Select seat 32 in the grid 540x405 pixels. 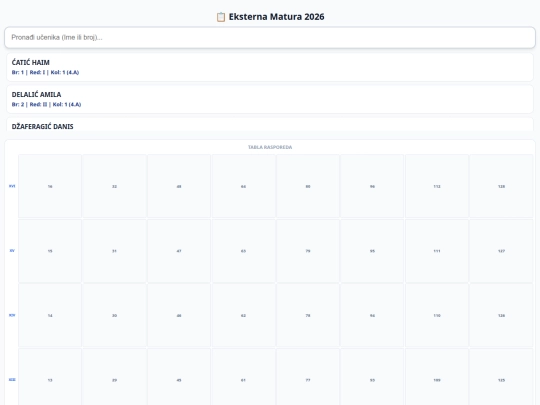(x=114, y=186)
